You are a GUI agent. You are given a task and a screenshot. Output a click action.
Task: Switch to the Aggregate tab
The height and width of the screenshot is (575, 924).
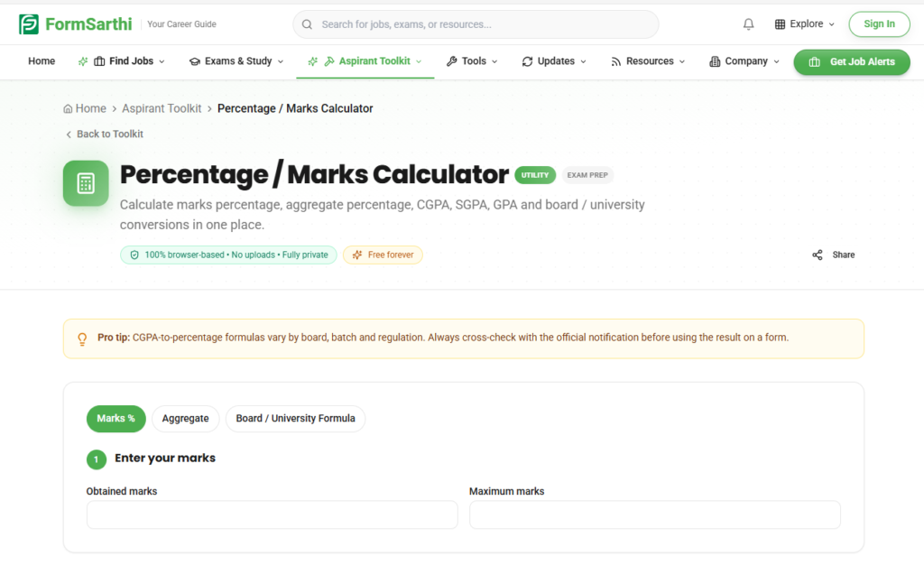coord(186,419)
